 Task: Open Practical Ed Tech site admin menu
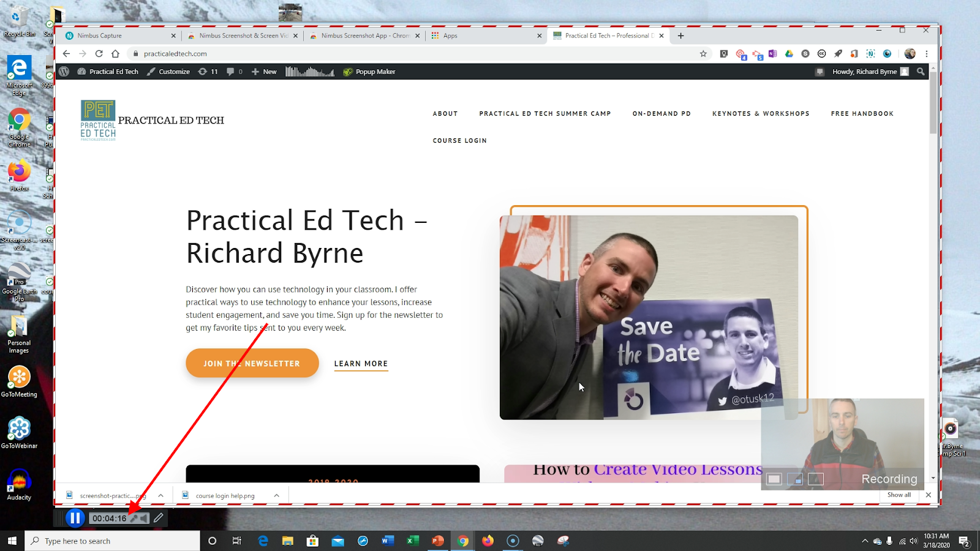pyautogui.click(x=108, y=72)
